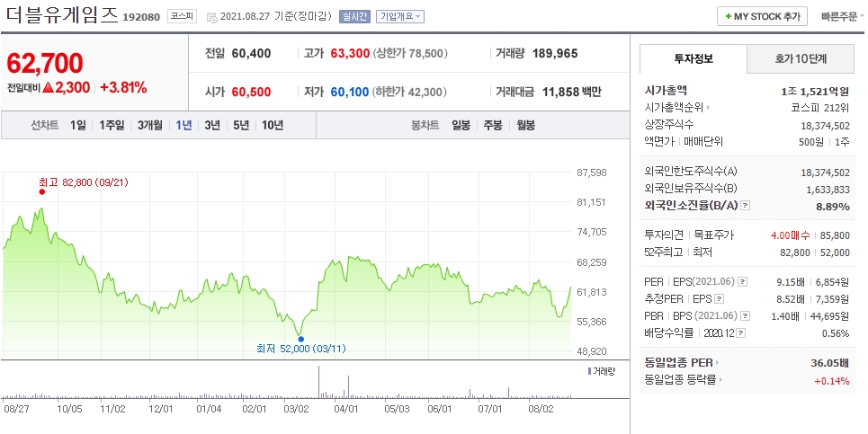Viewport: 868px width, 434px height.
Task: Click the current price 62,700
Action: [x=45, y=64]
